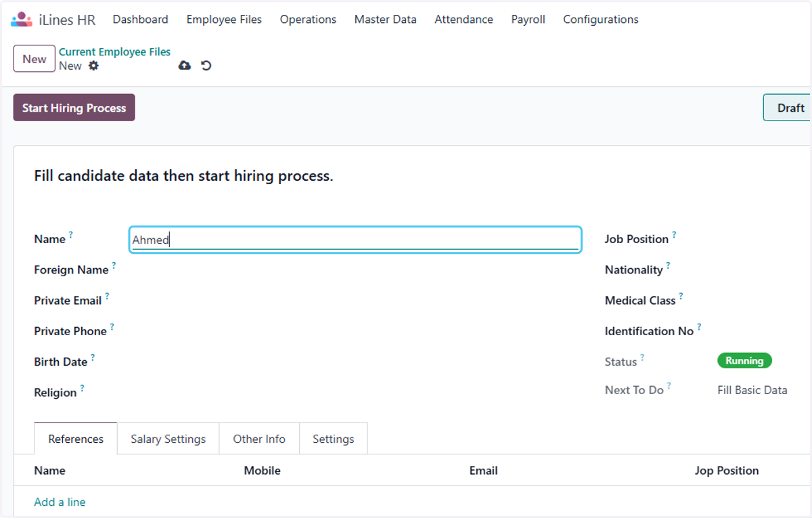Open the Configurations menu

pos(601,20)
